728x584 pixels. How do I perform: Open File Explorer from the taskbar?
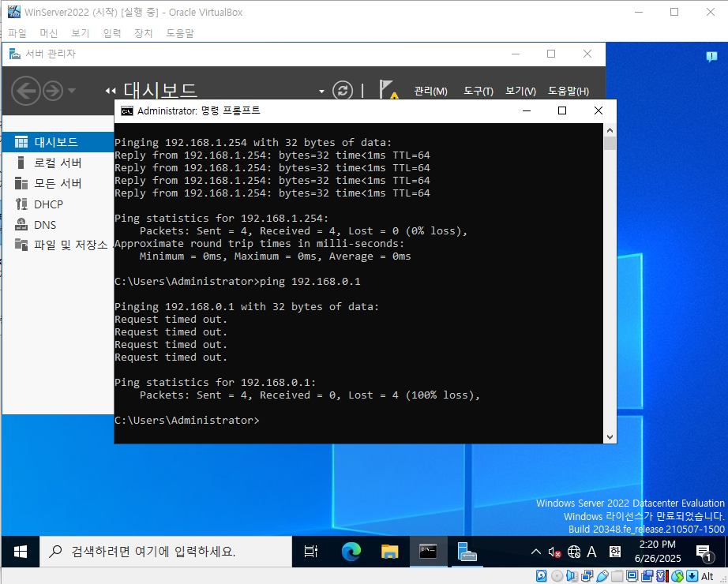coord(389,552)
